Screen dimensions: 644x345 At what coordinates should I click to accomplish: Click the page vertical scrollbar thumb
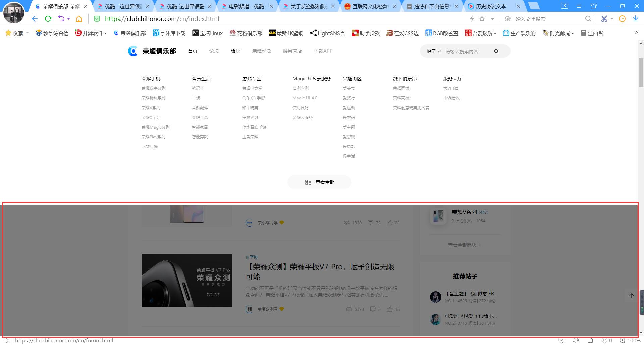point(641,72)
